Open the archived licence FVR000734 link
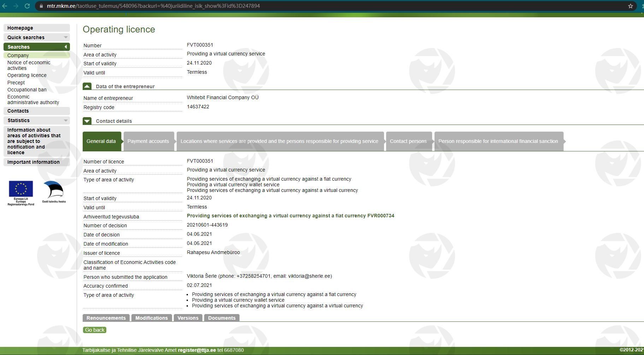 click(x=290, y=216)
